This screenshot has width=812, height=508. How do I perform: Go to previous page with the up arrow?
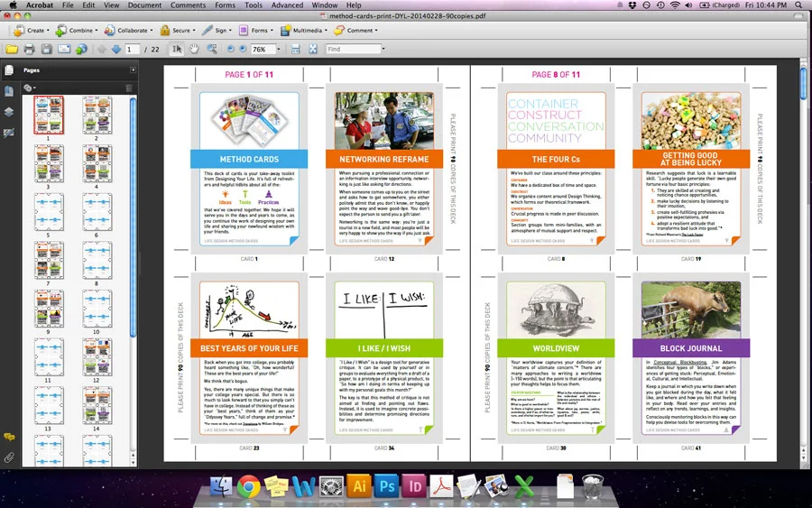coord(101,50)
